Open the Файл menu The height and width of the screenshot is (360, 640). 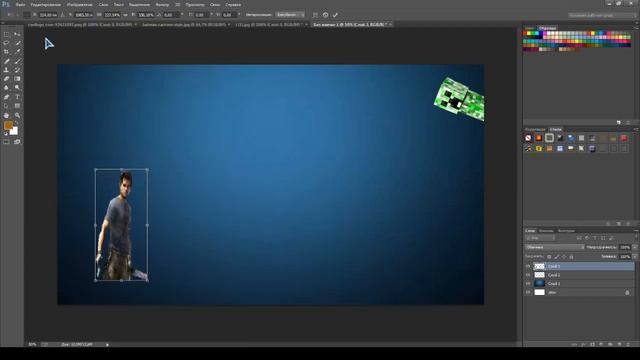20,5
